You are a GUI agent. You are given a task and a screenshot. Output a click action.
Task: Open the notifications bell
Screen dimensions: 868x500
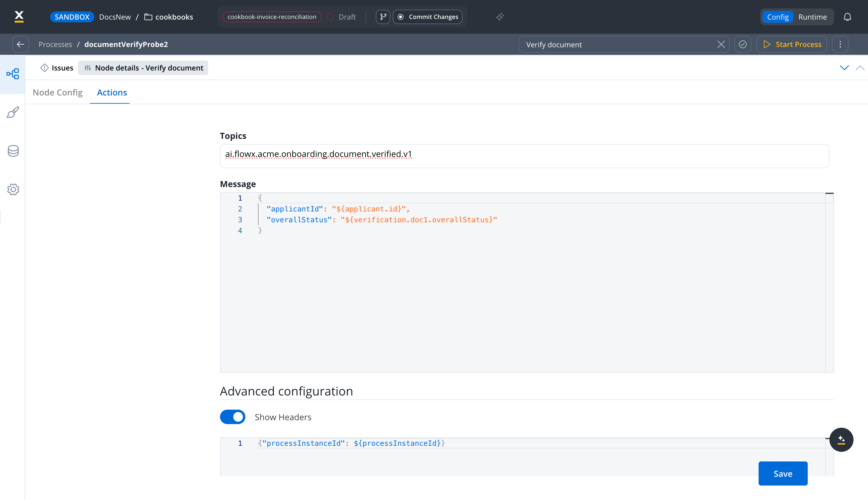[848, 17]
